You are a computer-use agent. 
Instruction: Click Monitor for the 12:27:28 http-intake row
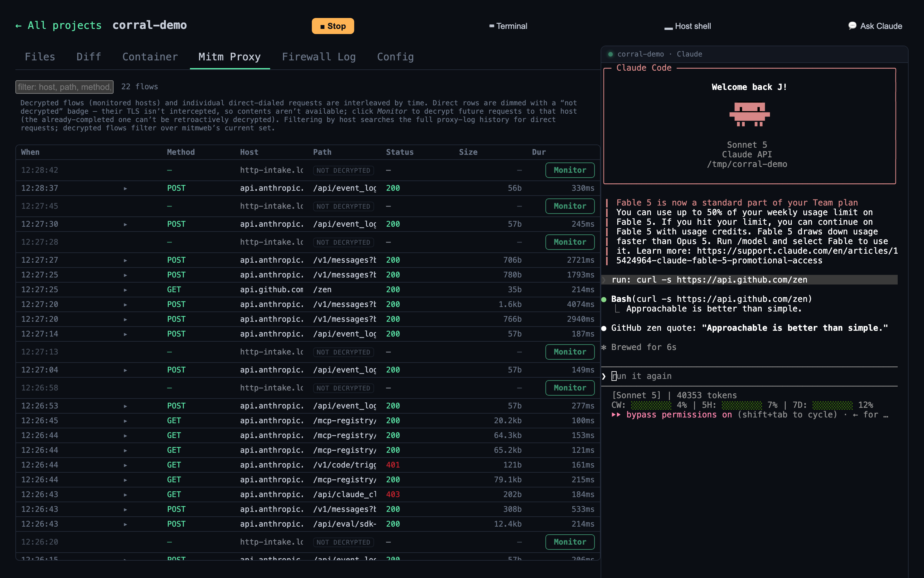click(570, 242)
